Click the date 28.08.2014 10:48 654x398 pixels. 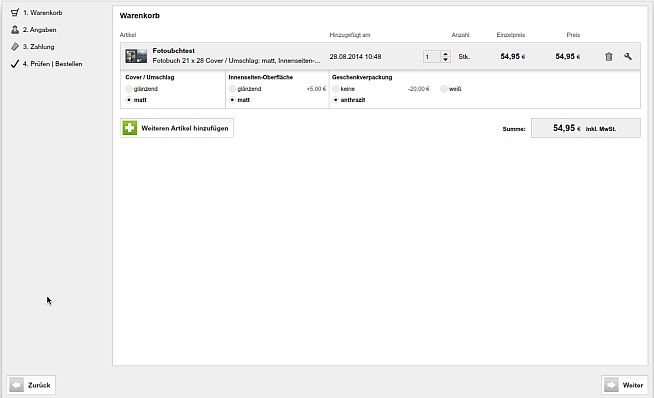[355, 56]
